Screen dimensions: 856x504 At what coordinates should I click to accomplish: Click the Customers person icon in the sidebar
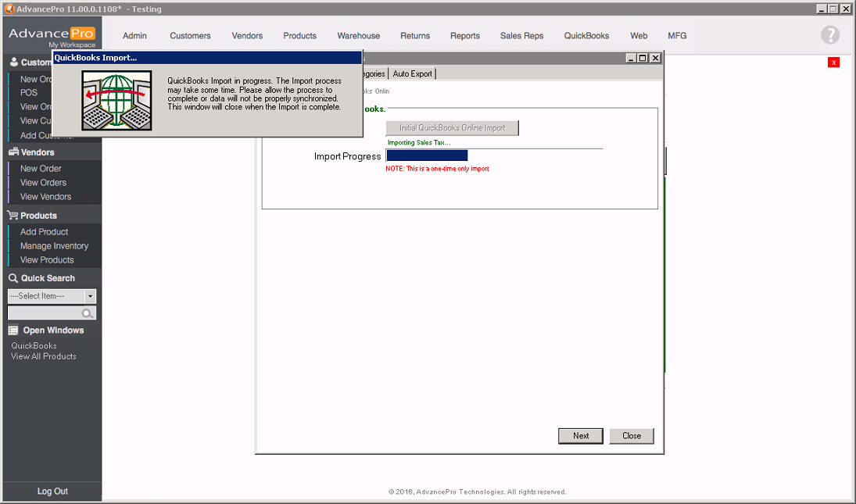click(x=13, y=63)
